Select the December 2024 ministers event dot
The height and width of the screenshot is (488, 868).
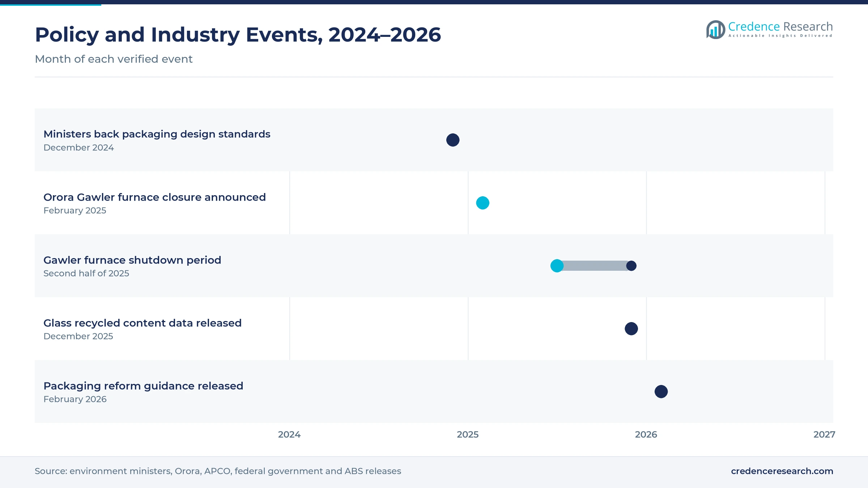453,140
